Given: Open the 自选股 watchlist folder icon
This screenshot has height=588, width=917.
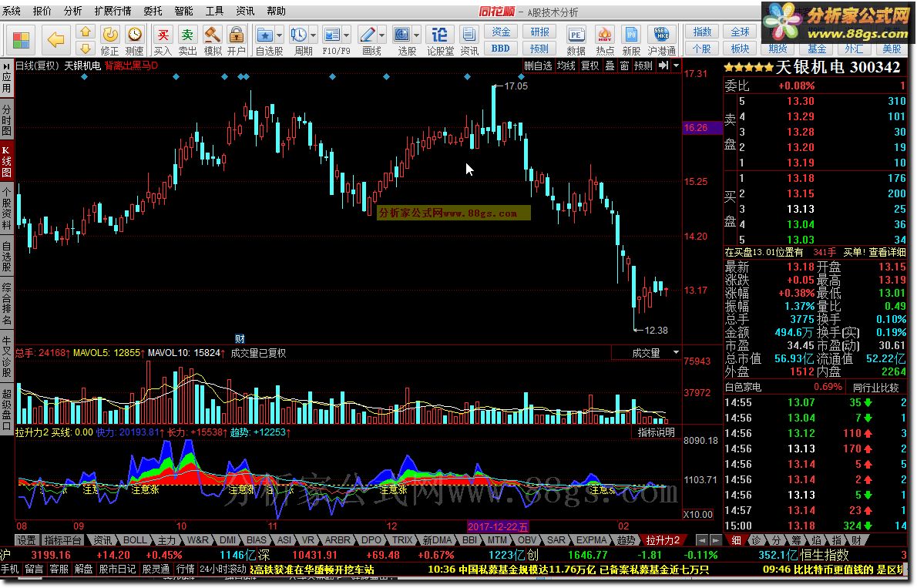Looking at the screenshot, I should point(265,35).
